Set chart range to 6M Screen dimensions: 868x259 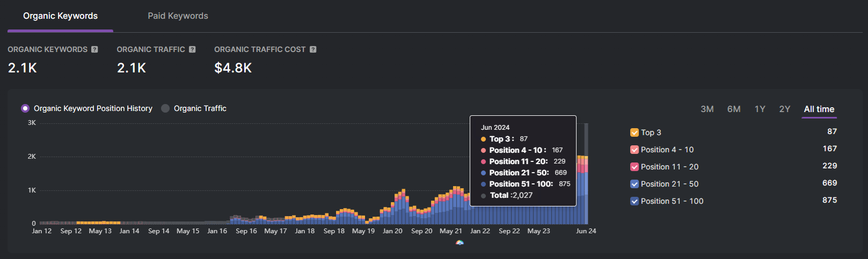pyautogui.click(x=734, y=109)
